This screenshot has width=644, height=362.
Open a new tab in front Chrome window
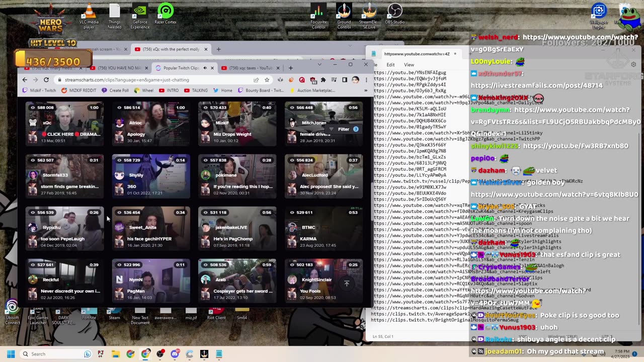290,68
